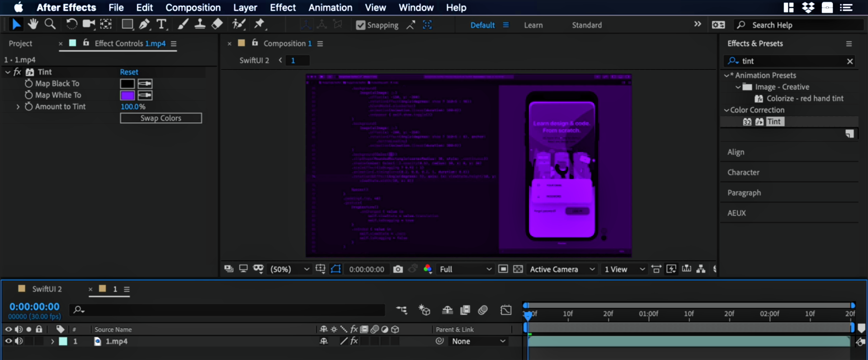Expand the Amount to Tint property
This screenshot has height=360, width=868.
click(x=18, y=107)
